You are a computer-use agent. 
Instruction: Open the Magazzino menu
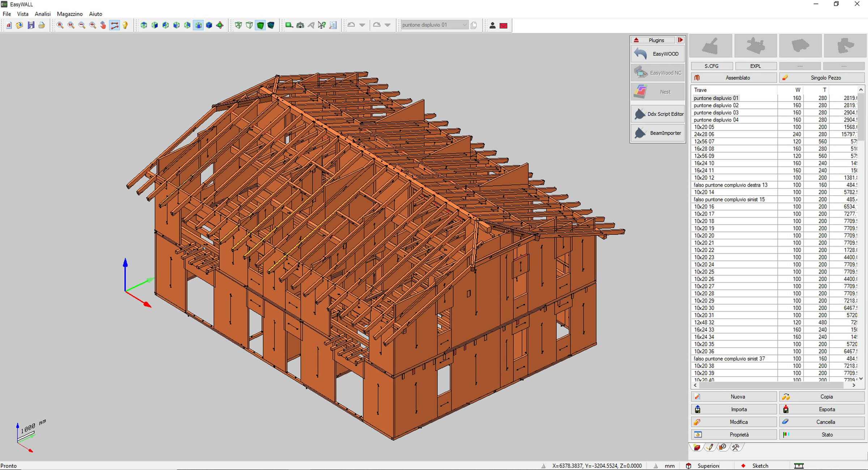(x=70, y=14)
